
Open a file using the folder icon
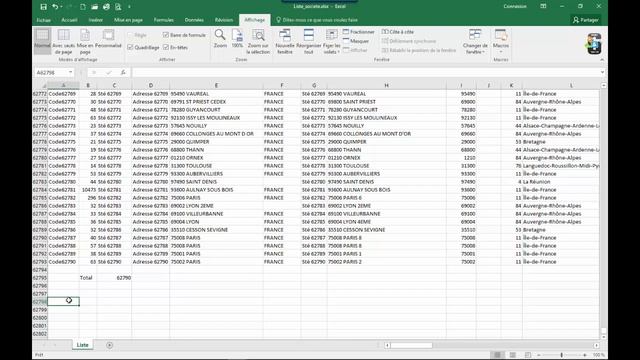point(95,7)
